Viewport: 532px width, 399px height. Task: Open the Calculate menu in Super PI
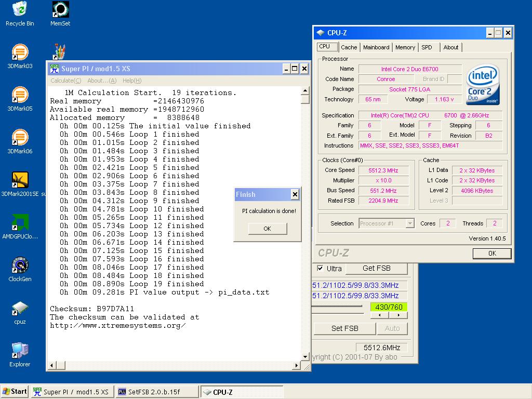pyautogui.click(x=65, y=81)
